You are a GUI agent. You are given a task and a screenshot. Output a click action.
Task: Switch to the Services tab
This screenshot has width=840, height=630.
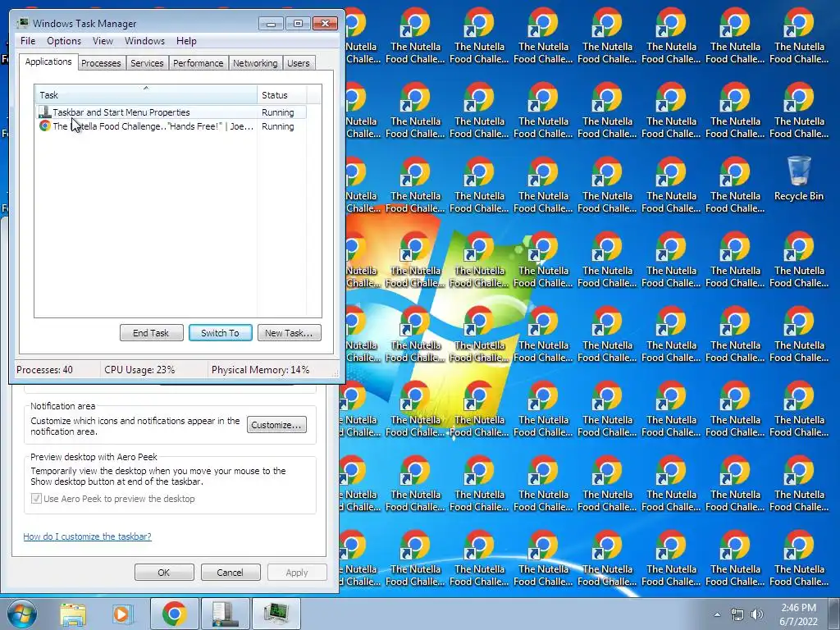tap(147, 63)
